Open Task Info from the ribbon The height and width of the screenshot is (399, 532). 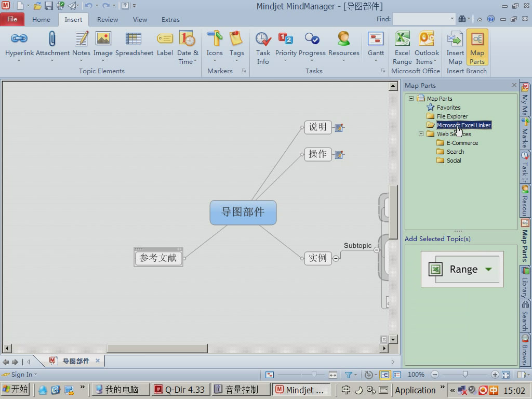point(263,47)
